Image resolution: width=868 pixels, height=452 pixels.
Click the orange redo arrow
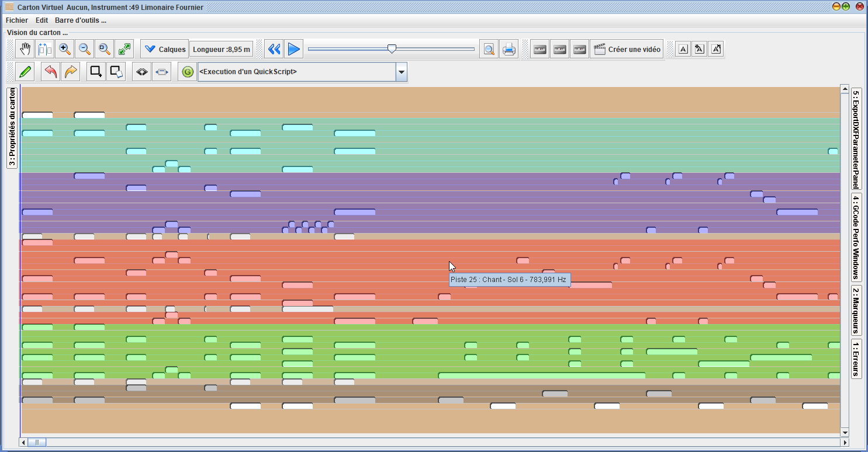click(71, 72)
